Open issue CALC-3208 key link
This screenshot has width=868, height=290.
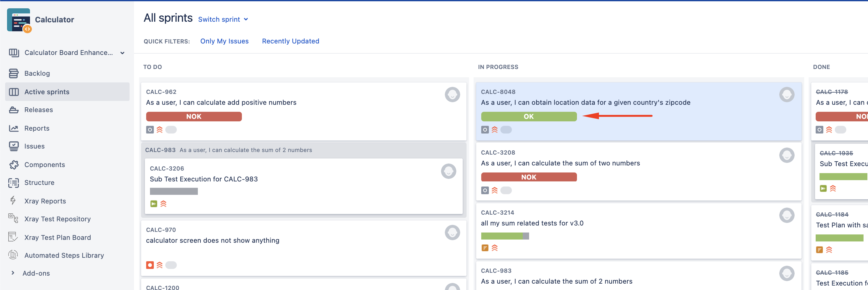(498, 152)
